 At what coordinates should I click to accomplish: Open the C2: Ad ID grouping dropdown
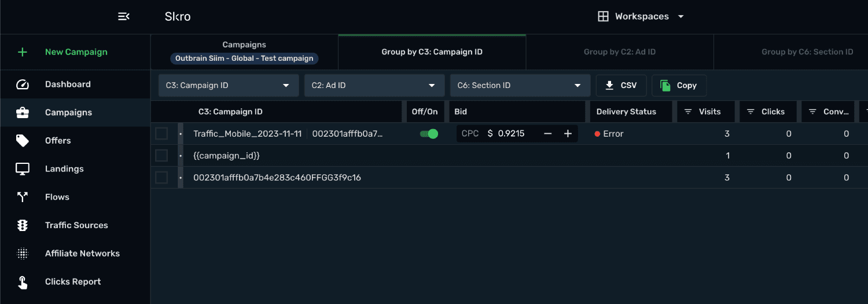click(374, 85)
